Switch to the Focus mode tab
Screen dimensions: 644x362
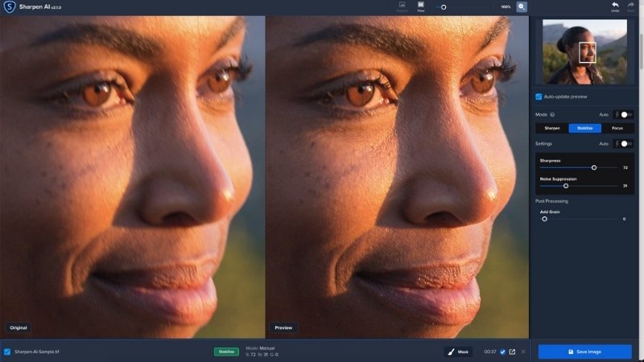tap(617, 128)
